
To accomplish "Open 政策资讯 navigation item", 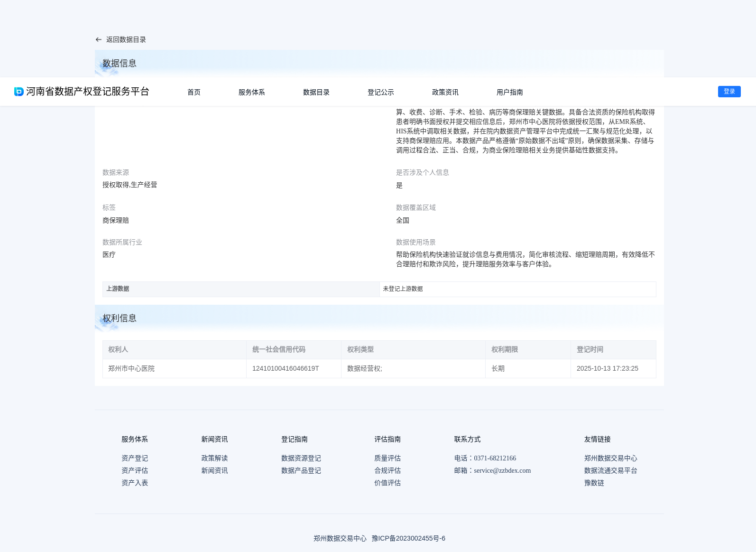I will [445, 92].
